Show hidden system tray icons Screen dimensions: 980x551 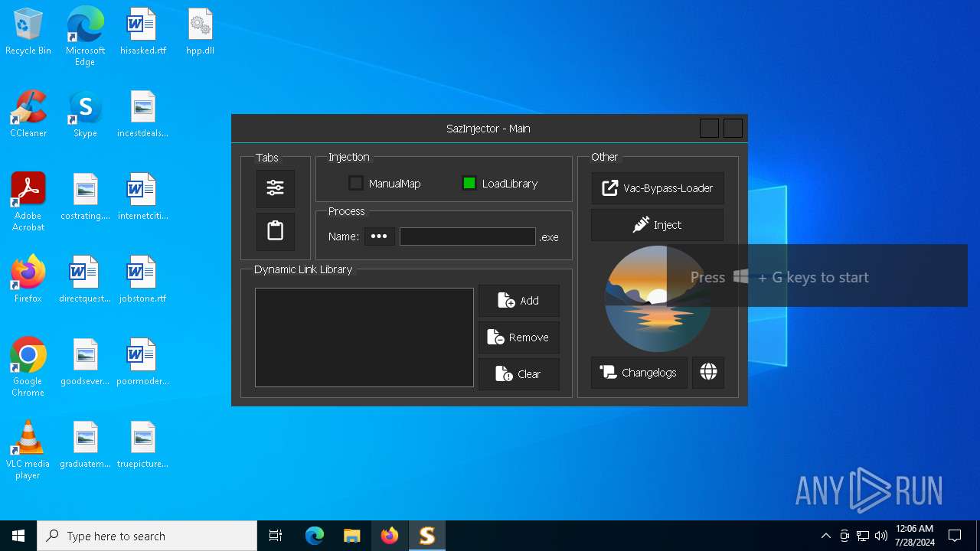click(825, 536)
